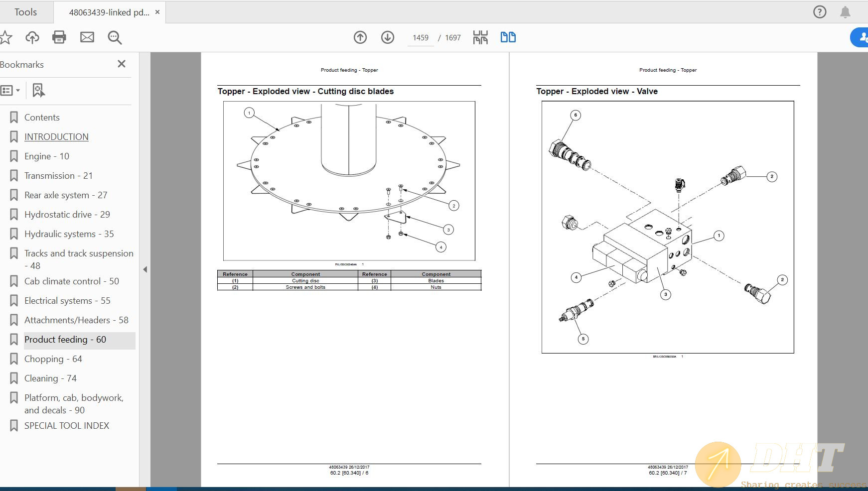The image size is (868, 491).
Task: Open bookmark options dropdown arrow
Action: click(x=18, y=90)
